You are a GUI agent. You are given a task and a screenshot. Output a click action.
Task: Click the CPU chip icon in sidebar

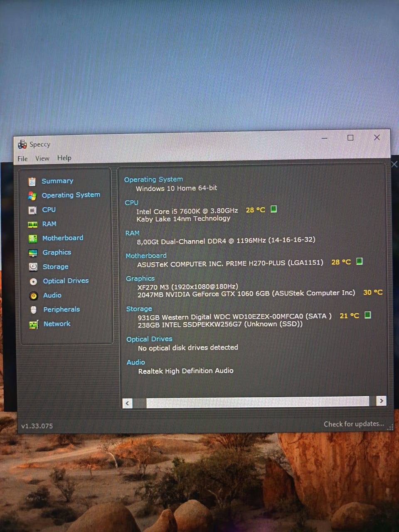pos(32,210)
